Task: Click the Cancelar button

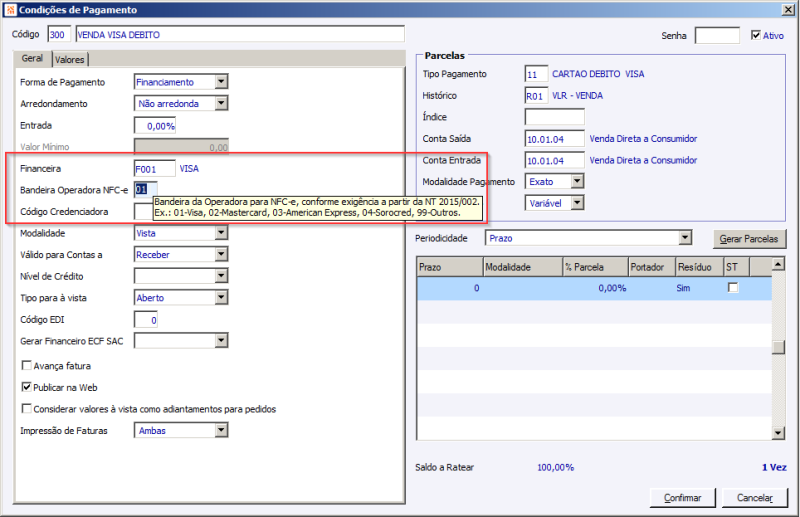Action: coord(755,498)
